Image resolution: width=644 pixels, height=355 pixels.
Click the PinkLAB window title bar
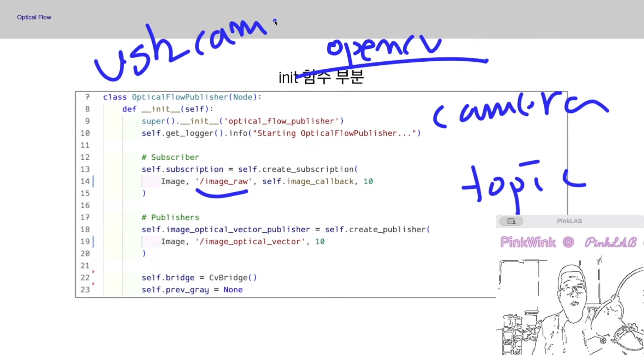click(569, 221)
